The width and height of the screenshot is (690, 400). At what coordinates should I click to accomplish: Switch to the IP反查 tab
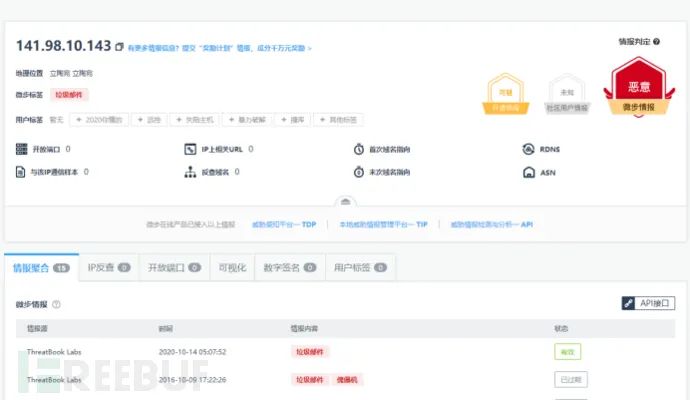(109, 268)
